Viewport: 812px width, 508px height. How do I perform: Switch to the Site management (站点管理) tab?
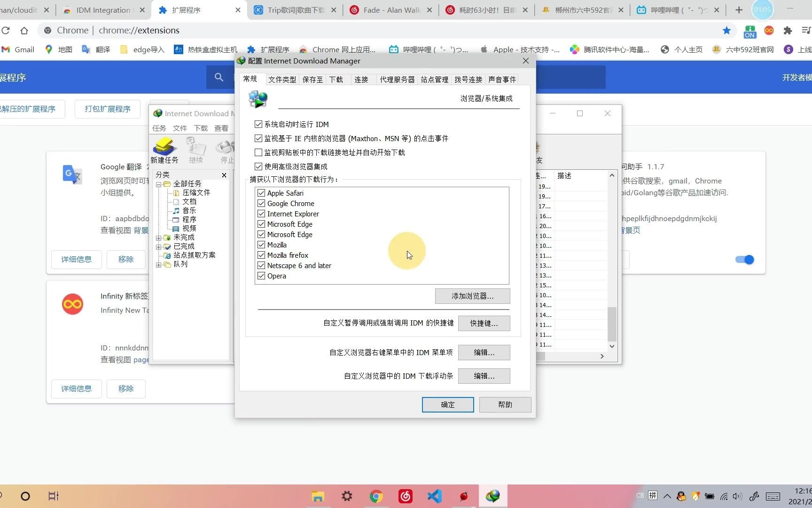coord(435,79)
